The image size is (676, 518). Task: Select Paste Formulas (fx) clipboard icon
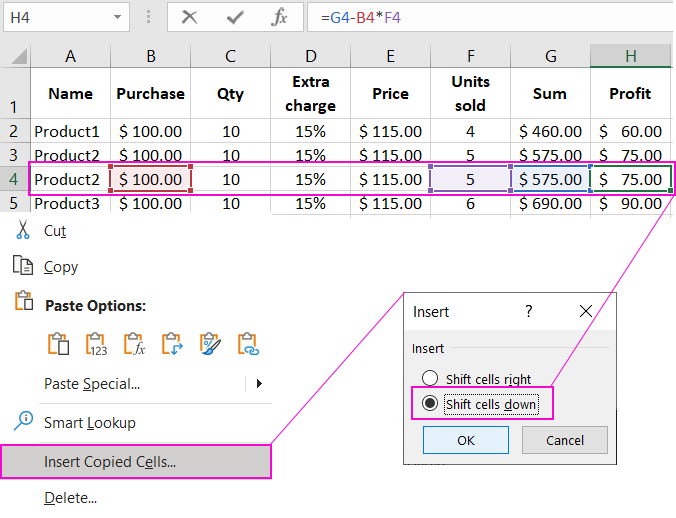134,344
